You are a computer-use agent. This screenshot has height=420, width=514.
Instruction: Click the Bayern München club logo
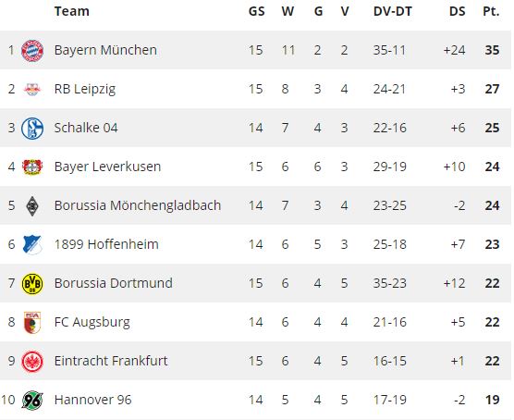coord(32,51)
